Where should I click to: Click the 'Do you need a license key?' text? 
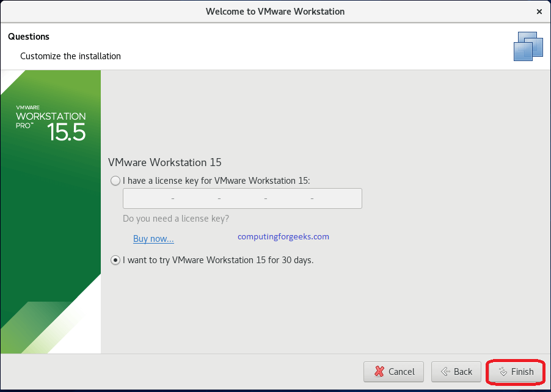click(x=175, y=218)
